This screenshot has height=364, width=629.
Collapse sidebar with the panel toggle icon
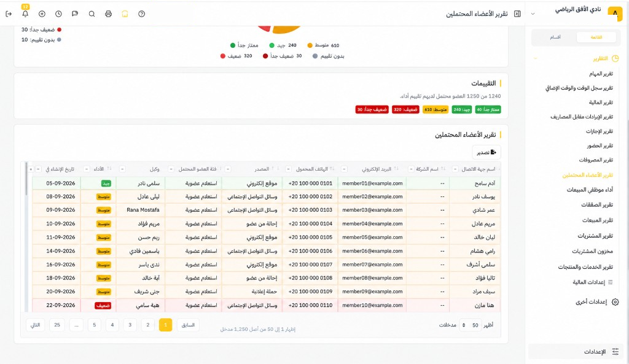517,14
